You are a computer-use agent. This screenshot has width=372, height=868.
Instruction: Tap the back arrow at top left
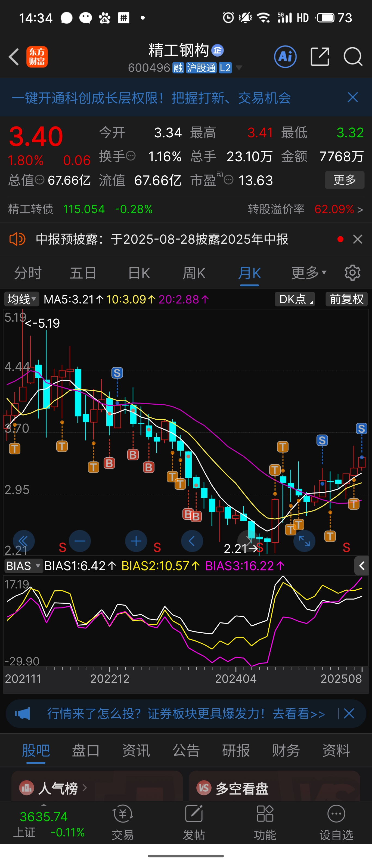14,57
